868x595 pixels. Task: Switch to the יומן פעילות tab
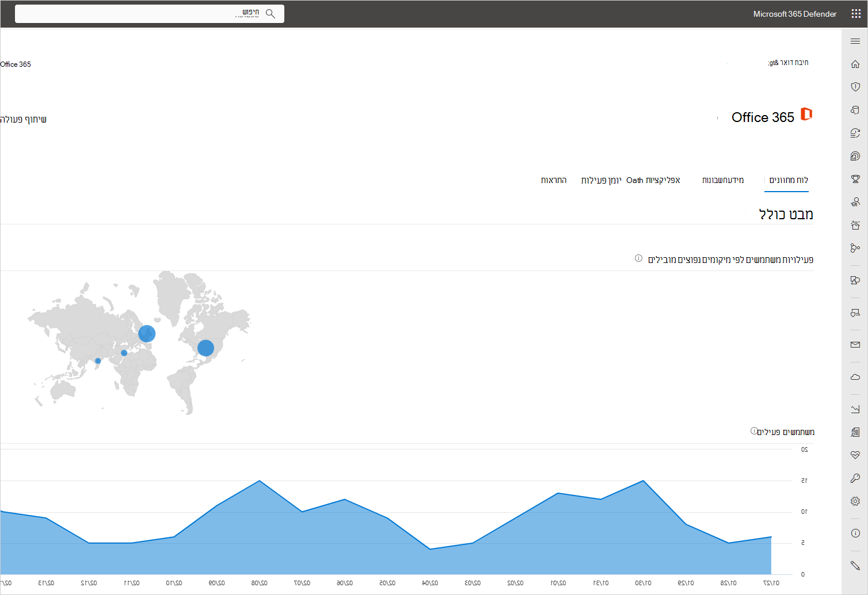601,180
